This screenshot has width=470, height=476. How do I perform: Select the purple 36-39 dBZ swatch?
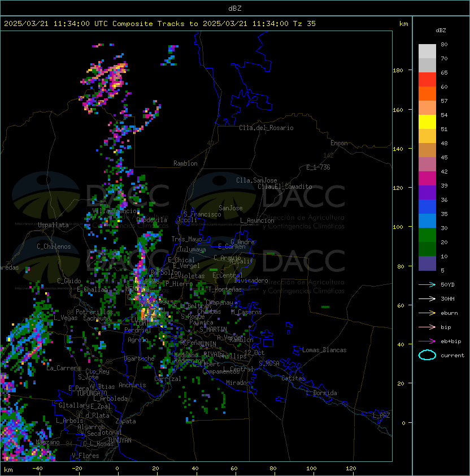tap(427, 193)
